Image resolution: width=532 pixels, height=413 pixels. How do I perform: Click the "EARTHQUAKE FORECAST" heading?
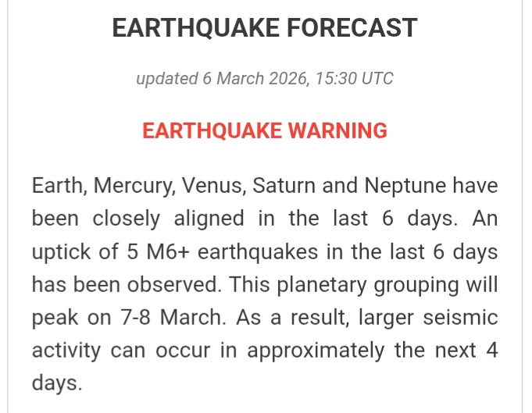(x=265, y=28)
